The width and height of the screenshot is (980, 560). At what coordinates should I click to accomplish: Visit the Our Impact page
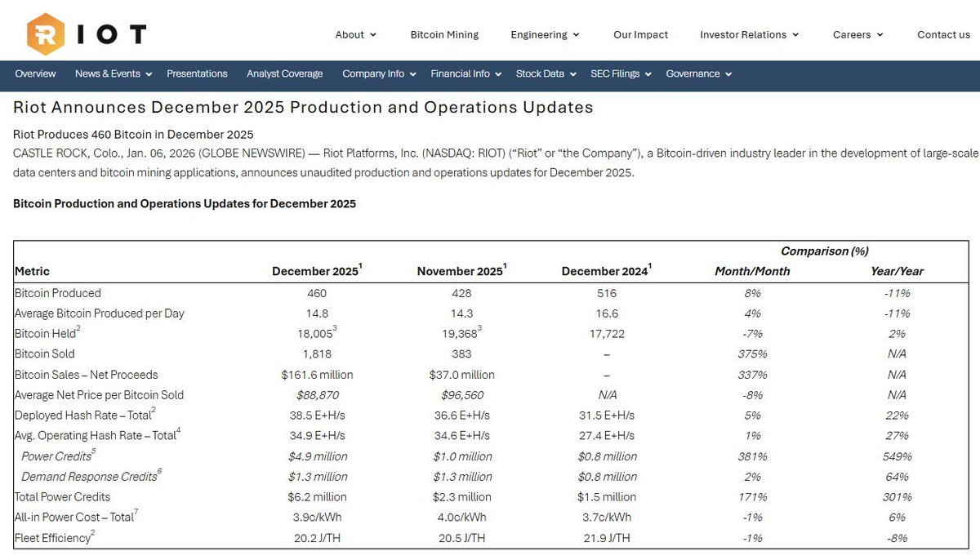coord(640,34)
